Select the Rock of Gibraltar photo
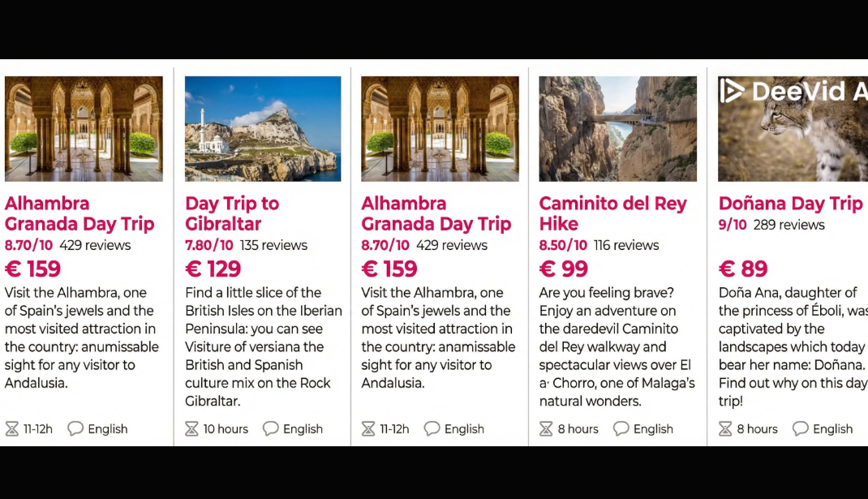This screenshot has height=499, width=868. 263,128
